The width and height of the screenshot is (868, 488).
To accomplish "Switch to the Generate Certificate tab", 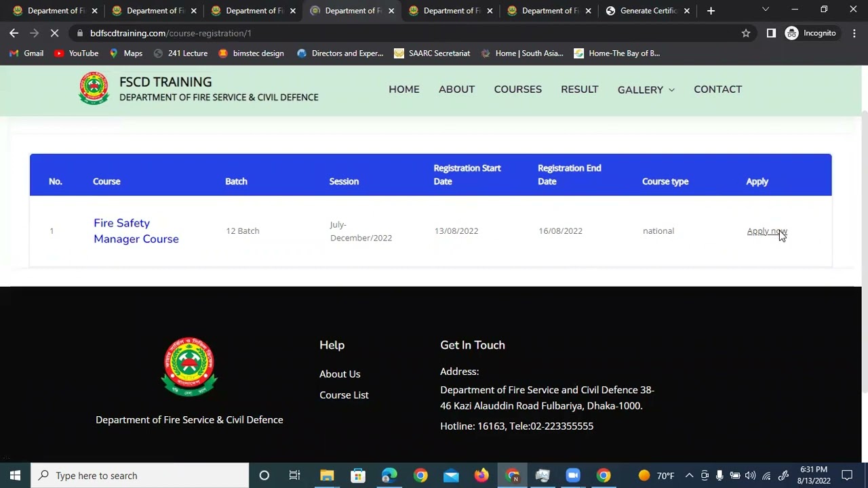I will [x=648, y=11].
